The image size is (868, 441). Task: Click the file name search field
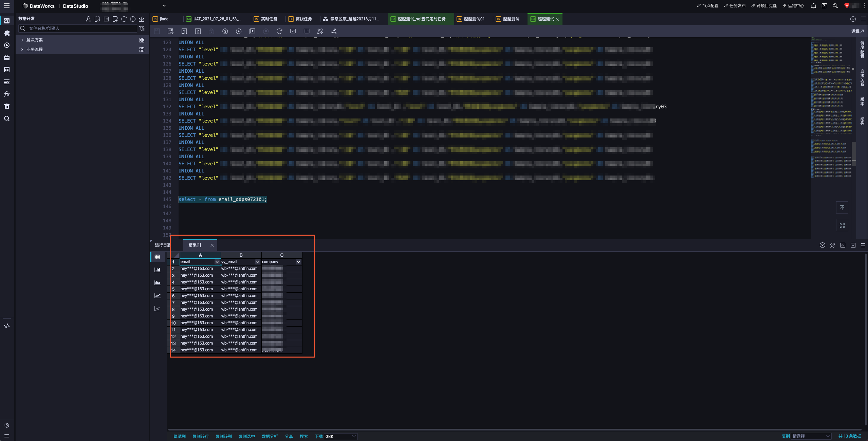(x=81, y=29)
